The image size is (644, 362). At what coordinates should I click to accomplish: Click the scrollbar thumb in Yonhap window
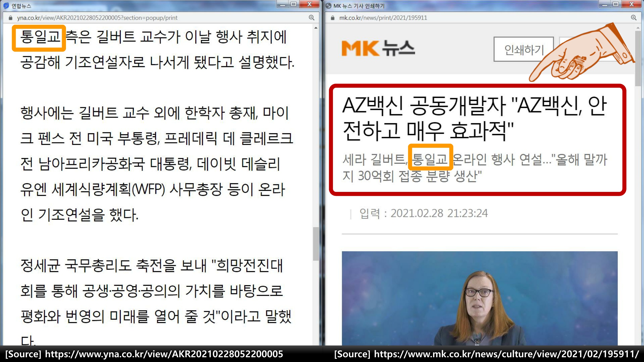(x=316, y=244)
